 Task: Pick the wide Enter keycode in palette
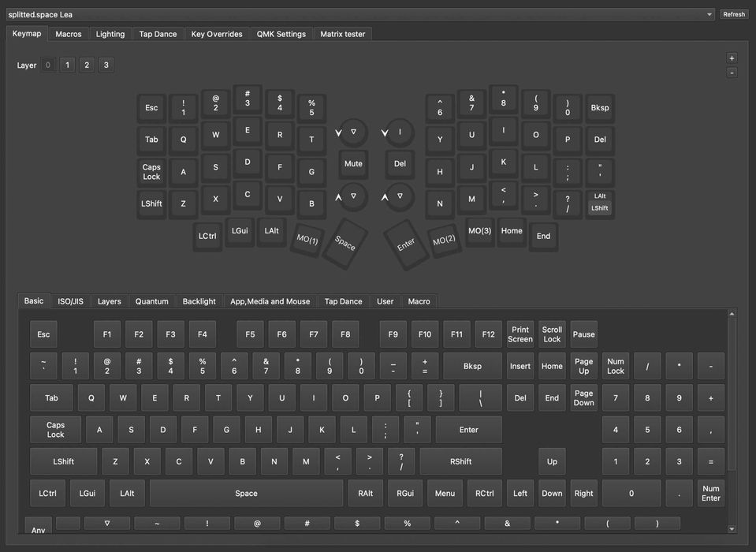click(468, 430)
